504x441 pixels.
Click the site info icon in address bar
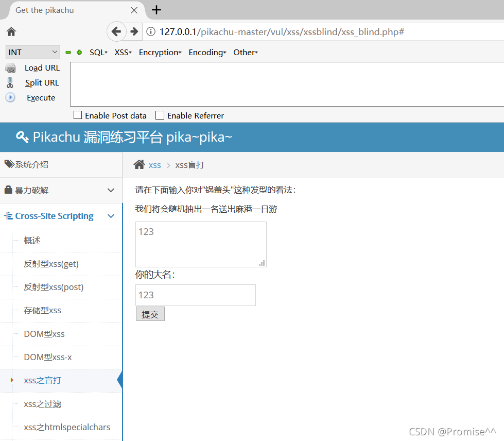151,31
